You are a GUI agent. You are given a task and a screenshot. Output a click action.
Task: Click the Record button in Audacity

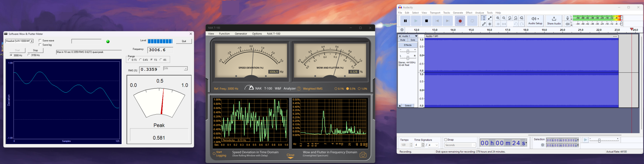[460, 21]
